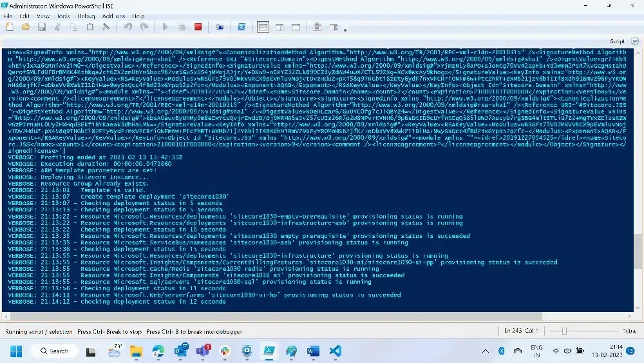This screenshot has width=644, height=363.
Task: Click the console scroll-up arrow
Action: tap(637, 53)
